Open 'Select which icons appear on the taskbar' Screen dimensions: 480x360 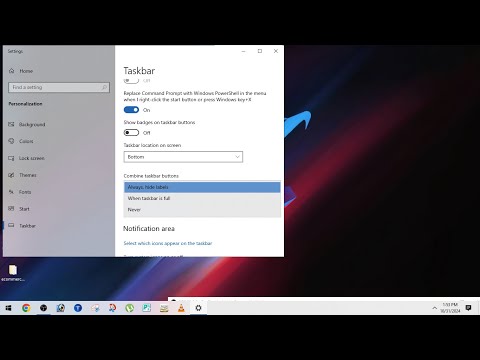coord(168,243)
